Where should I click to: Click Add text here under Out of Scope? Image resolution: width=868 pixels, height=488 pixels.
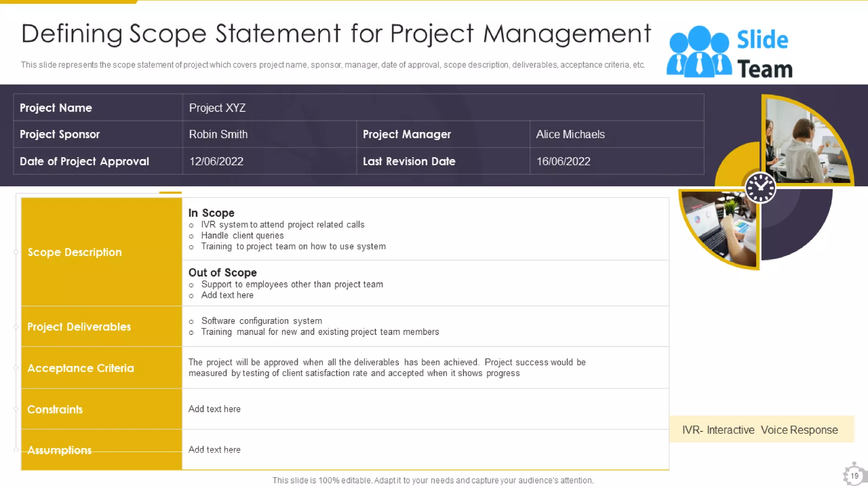click(x=227, y=295)
